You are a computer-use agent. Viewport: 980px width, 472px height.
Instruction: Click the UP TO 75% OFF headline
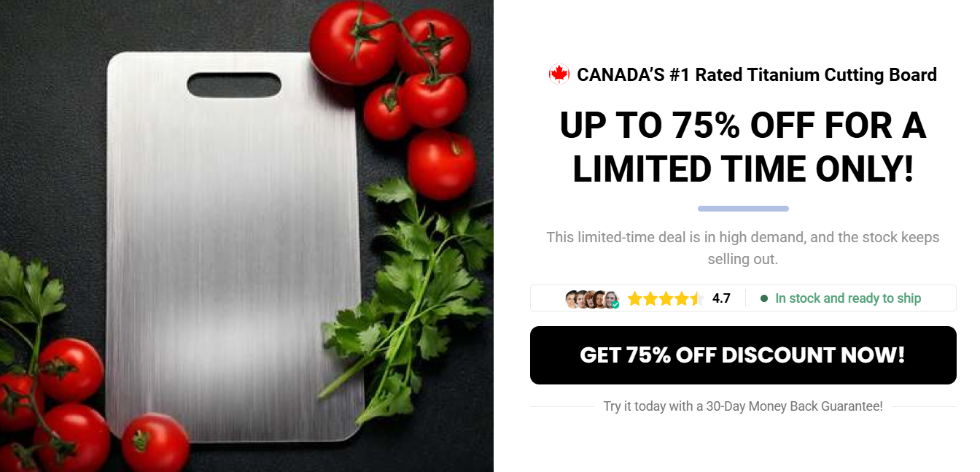[x=743, y=148]
